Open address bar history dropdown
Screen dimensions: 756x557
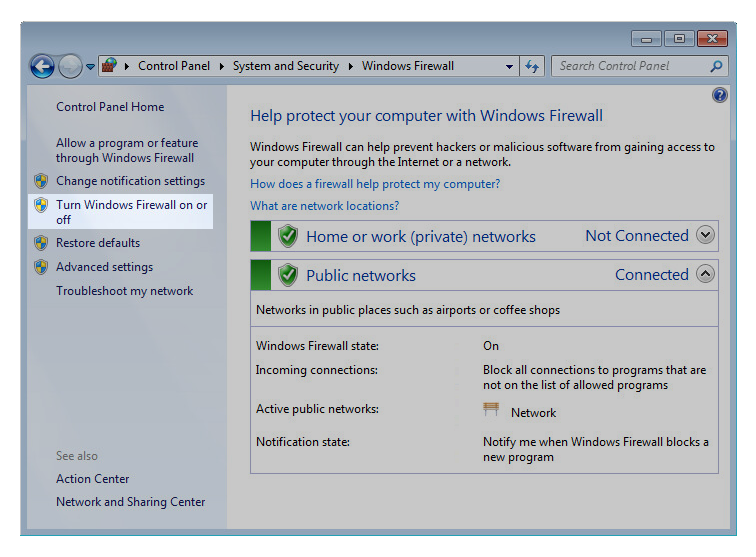pyautogui.click(x=509, y=67)
